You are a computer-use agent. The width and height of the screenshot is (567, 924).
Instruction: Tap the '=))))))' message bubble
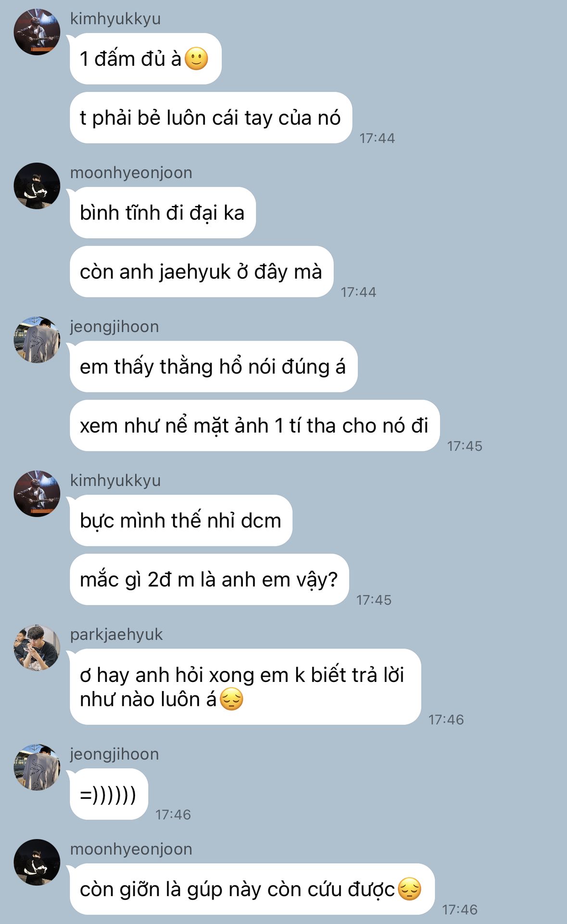pyautogui.click(x=109, y=794)
